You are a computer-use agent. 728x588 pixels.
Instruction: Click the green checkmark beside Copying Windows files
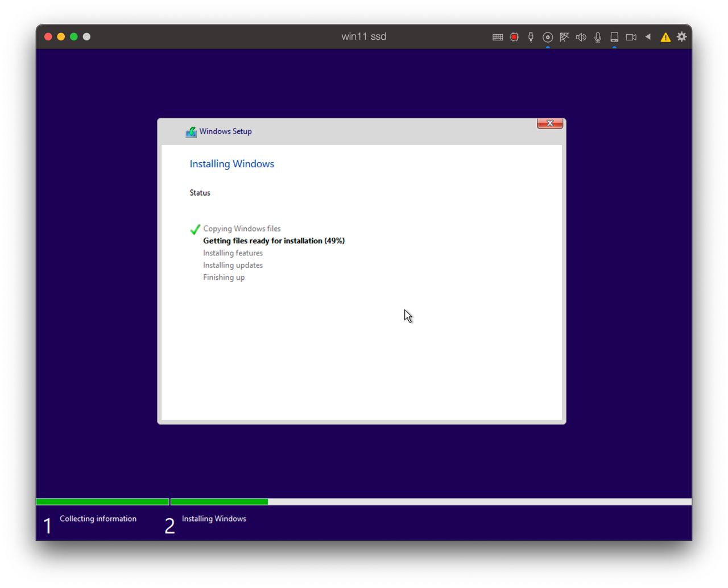pyautogui.click(x=195, y=229)
